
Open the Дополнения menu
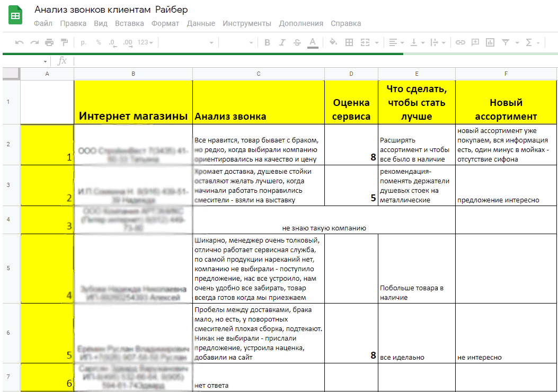pos(301,23)
